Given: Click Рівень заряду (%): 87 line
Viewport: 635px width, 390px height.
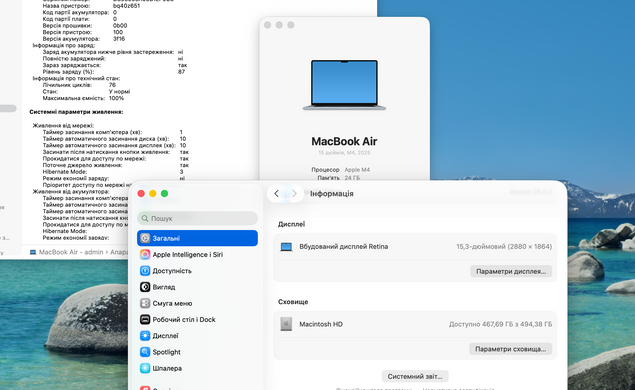Looking at the screenshot, I should coord(113,72).
